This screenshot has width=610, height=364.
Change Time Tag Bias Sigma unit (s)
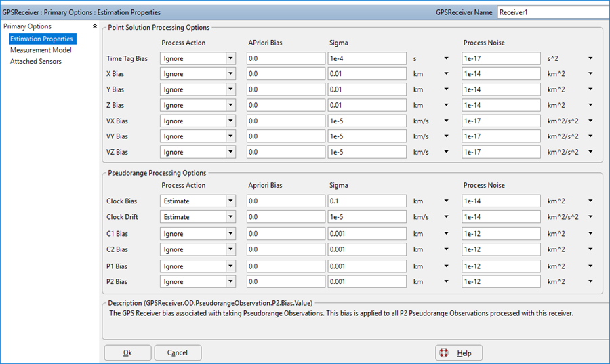(x=446, y=58)
